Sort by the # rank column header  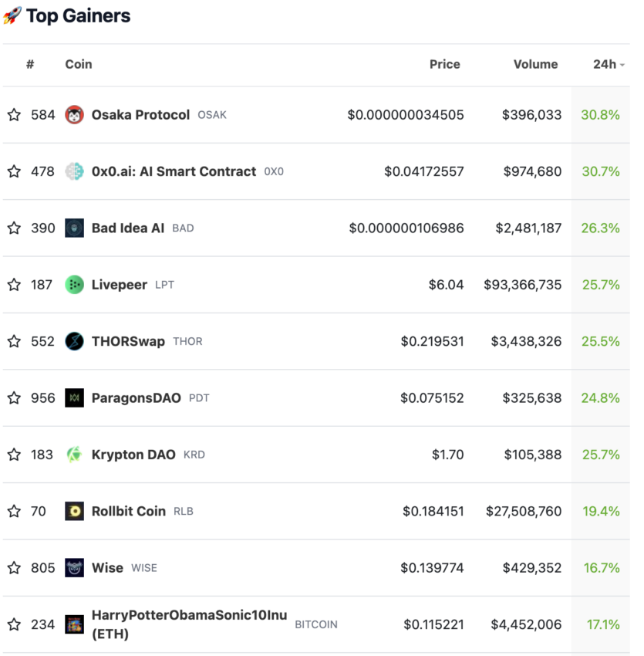[30, 65]
